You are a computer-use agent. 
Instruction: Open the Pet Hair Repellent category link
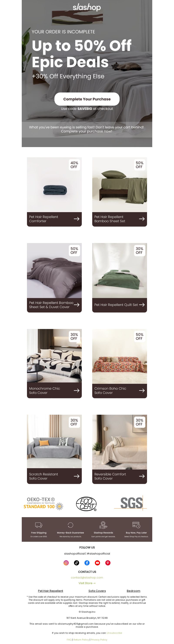(x=50, y=591)
